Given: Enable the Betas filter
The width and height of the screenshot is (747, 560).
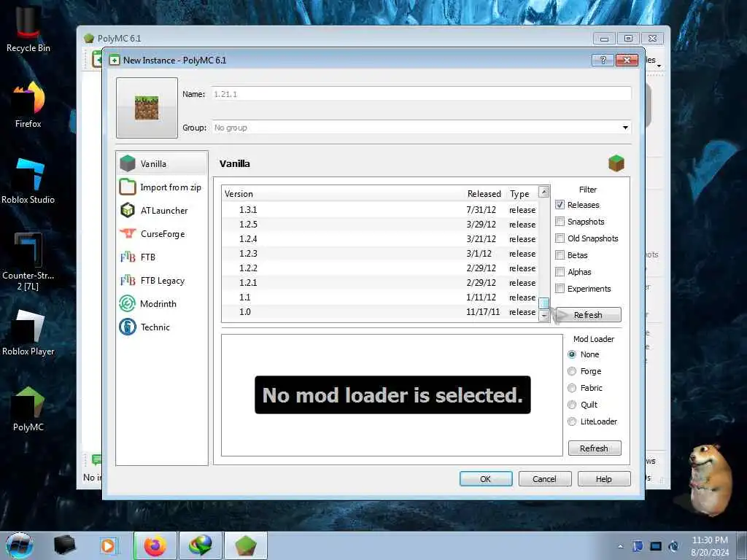Looking at the screenshot, I should coord(560,254).
